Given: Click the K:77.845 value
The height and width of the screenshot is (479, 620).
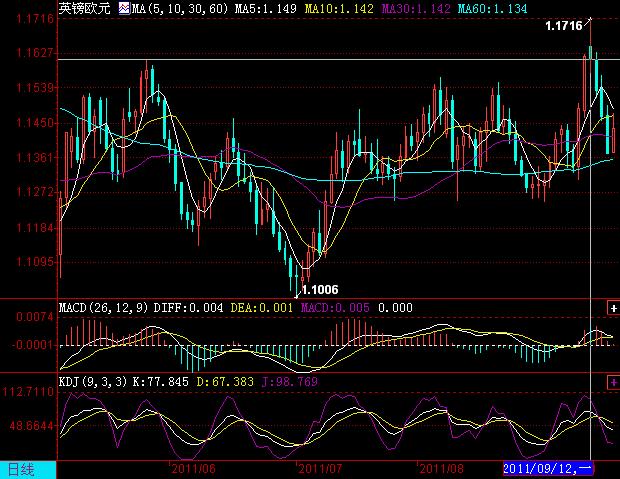Looking at the screenshot, I should [161, 382].
